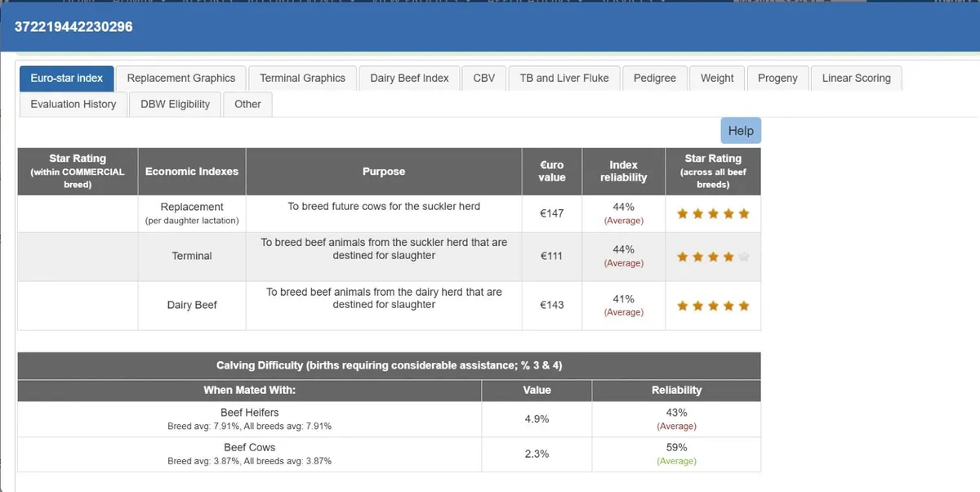Go to the CBV tab
Viewport: 980px width, 492px height.
[x=483, y=78]
